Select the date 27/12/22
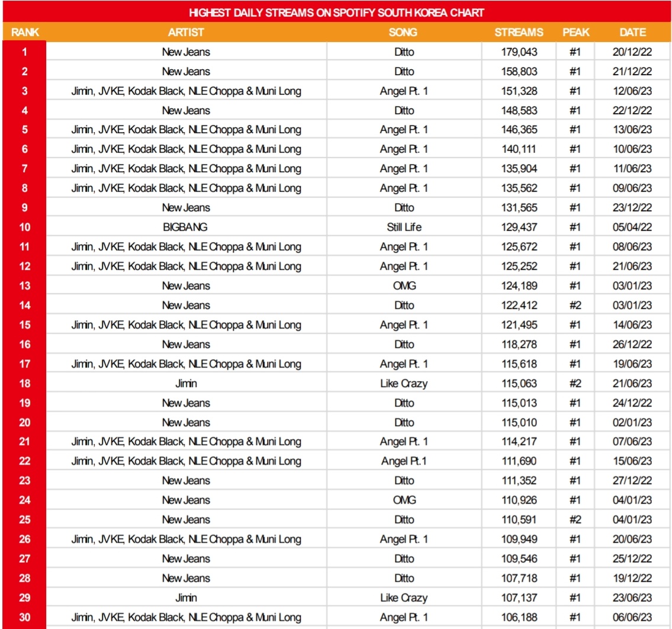Image resolution: width=672 pixels, height=629 pixels. click(x=632, y=480)
